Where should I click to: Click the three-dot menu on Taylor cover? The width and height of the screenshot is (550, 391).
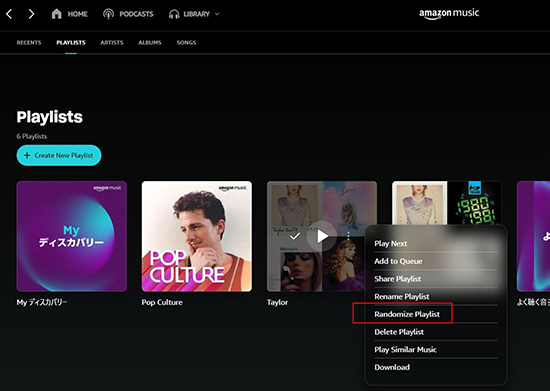pyautogui.click(x=348, y=236)
